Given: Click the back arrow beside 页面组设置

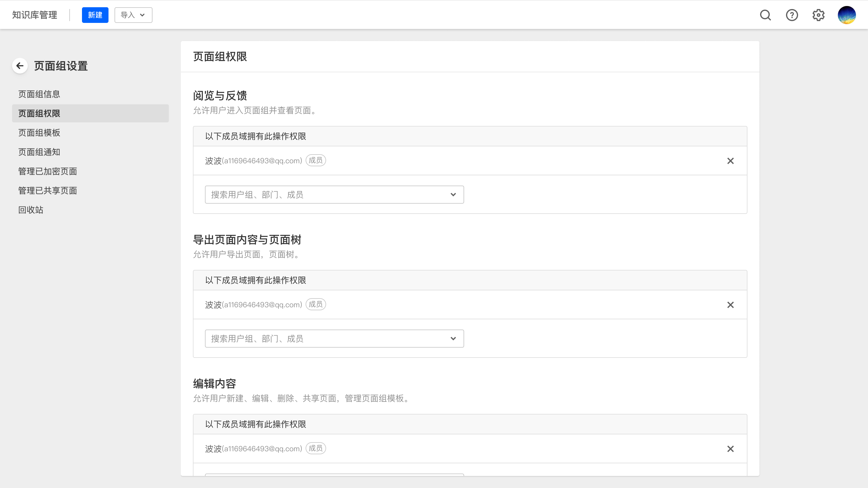Looking at the screenshot, I should 20,66.
